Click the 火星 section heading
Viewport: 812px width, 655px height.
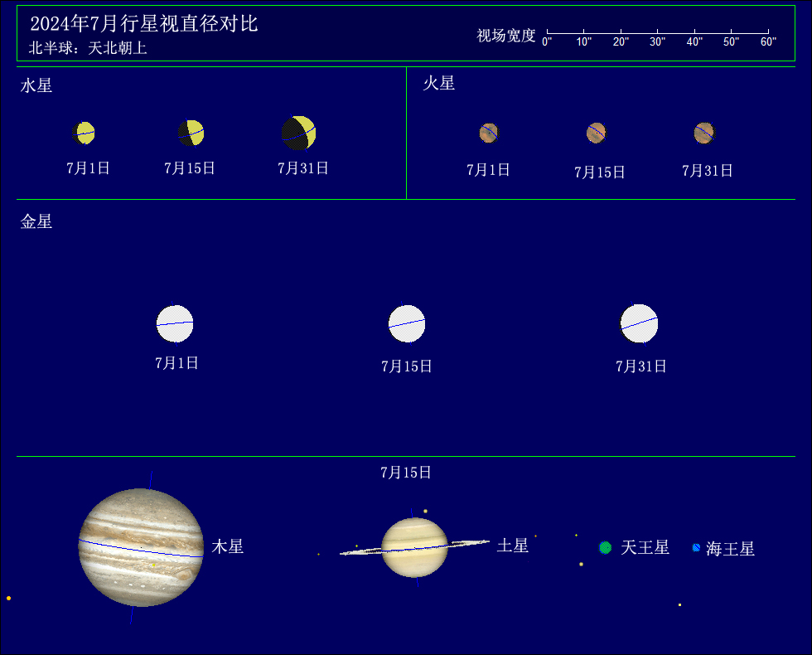tap(438, 84)
